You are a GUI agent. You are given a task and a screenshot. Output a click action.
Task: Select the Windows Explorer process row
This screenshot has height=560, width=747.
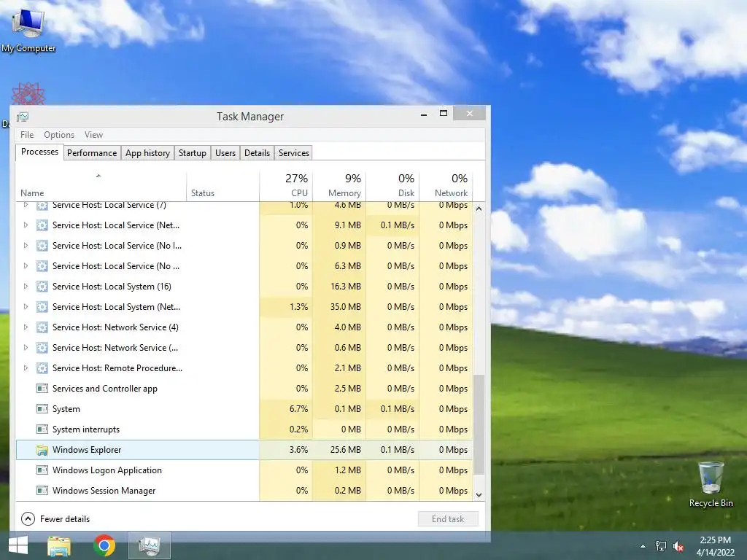[244, 450]
